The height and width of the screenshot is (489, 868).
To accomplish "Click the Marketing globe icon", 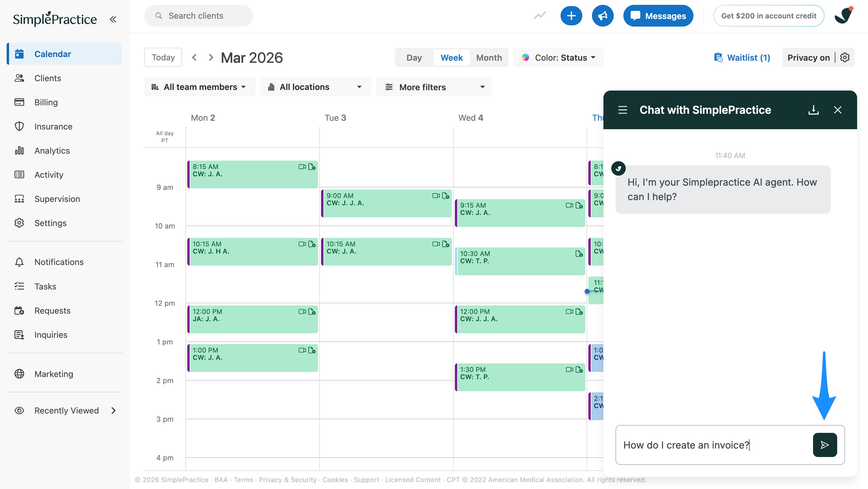I will click(x=19, y=374).
